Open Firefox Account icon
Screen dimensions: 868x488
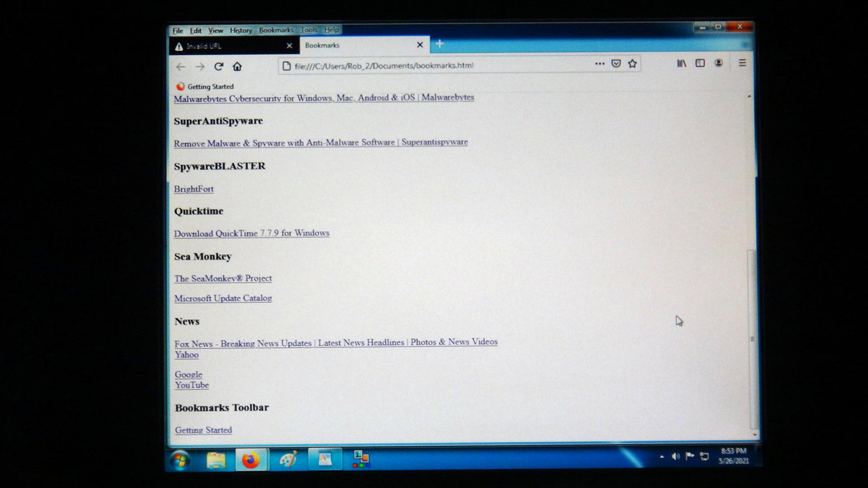(x=718, y=63)
